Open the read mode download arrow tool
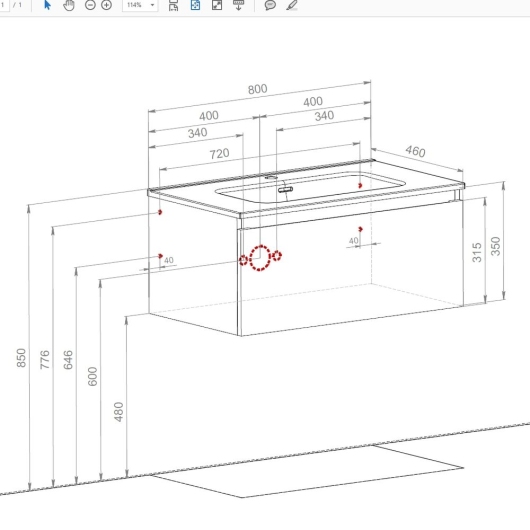The width and height of the screenshot is (530, 530). (238, 5)
